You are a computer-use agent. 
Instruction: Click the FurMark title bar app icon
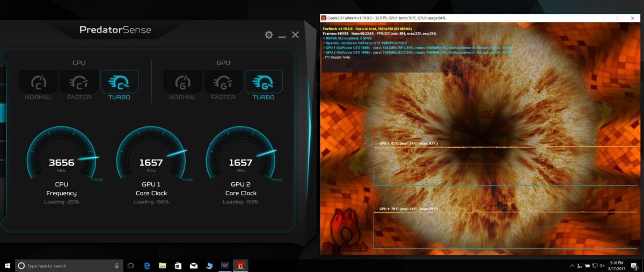tap(324, 18)
